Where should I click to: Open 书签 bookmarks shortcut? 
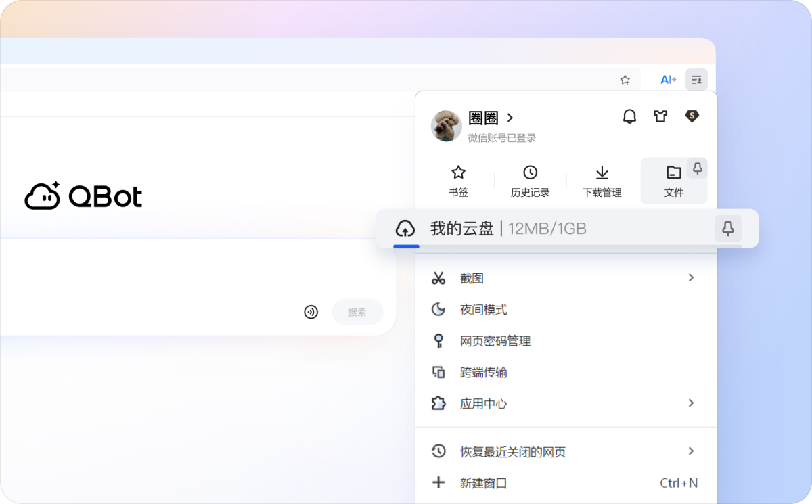pyautogui.click(x=458, y=181)
